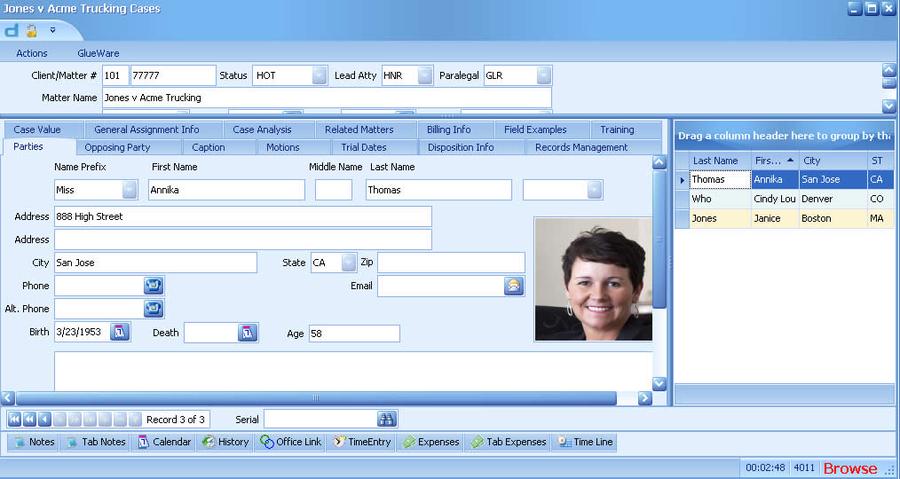Click the Parties form scroll up arrow
The width and height of the screenshot is (900, 479).
coord(659,162)
